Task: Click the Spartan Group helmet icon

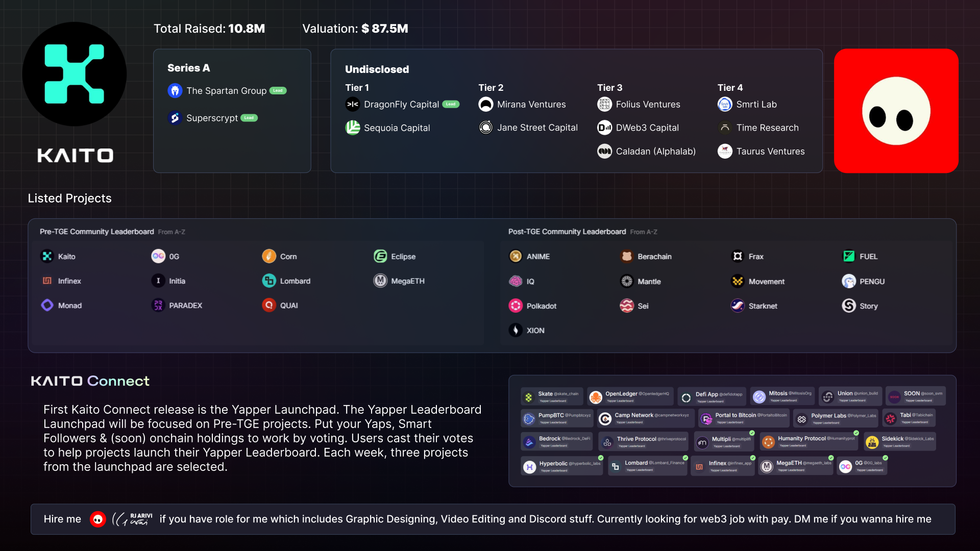Action: pos(175,91)
